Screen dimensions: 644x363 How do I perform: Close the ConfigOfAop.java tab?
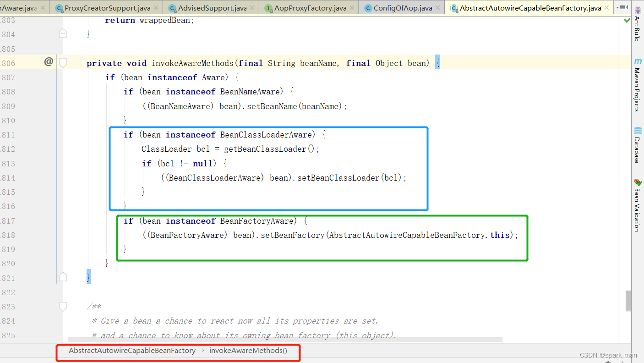(438, 8)
